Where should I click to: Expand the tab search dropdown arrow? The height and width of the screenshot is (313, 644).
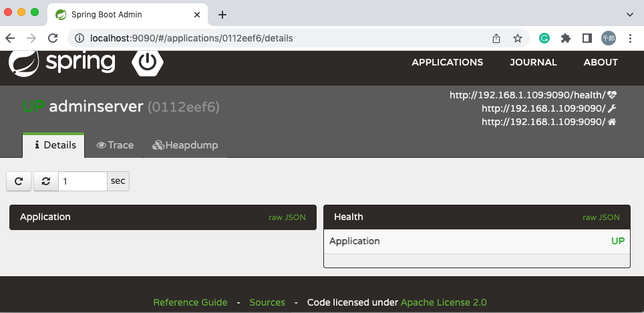point(629,15)
